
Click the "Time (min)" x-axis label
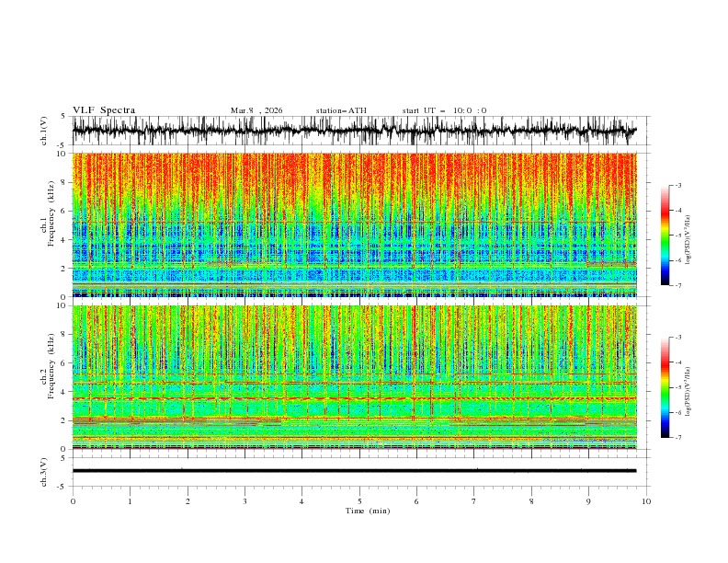tap(368, 511)
